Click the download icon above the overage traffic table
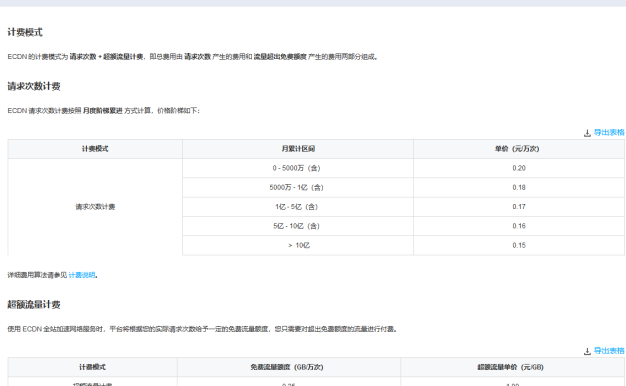The image size is (626, 386). (587, 351)
